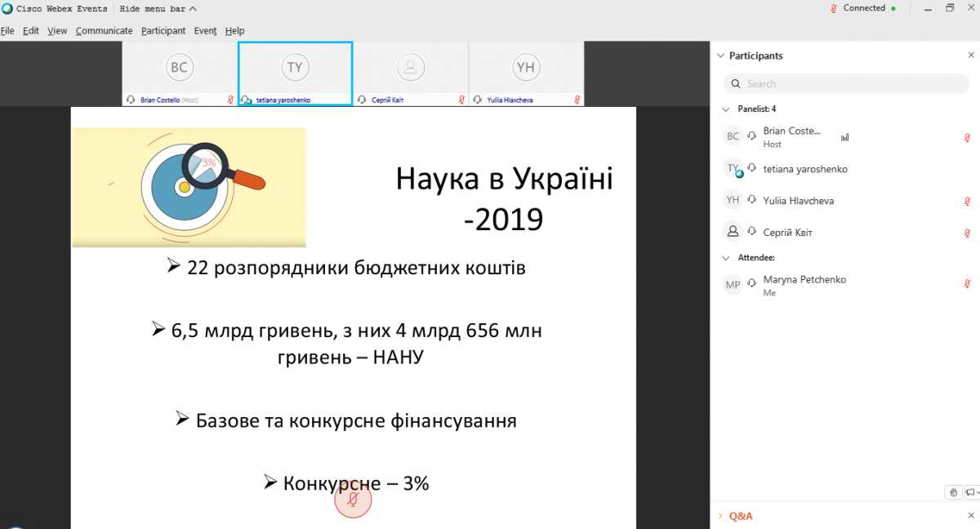The height and width of the screenshot is (529, 980).
Task: Click the TY avatar in the participants list
Action: [733, 169]
